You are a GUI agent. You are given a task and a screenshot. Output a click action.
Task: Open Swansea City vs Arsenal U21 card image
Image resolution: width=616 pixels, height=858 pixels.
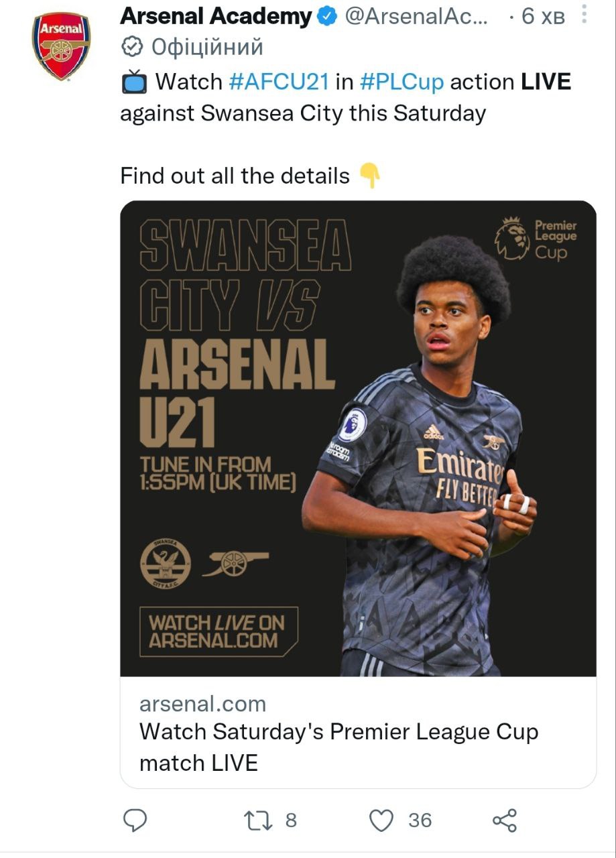tap(358, 438)
